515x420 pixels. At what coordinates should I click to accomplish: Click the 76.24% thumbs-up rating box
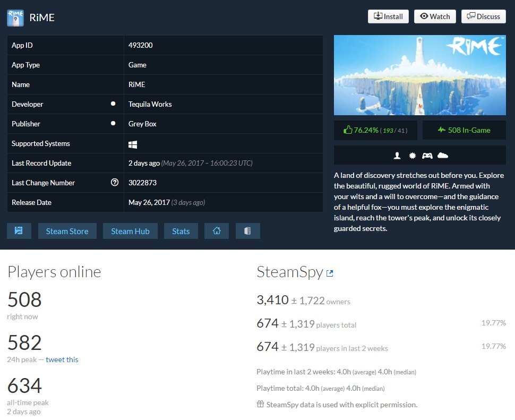tap(375, 131)
